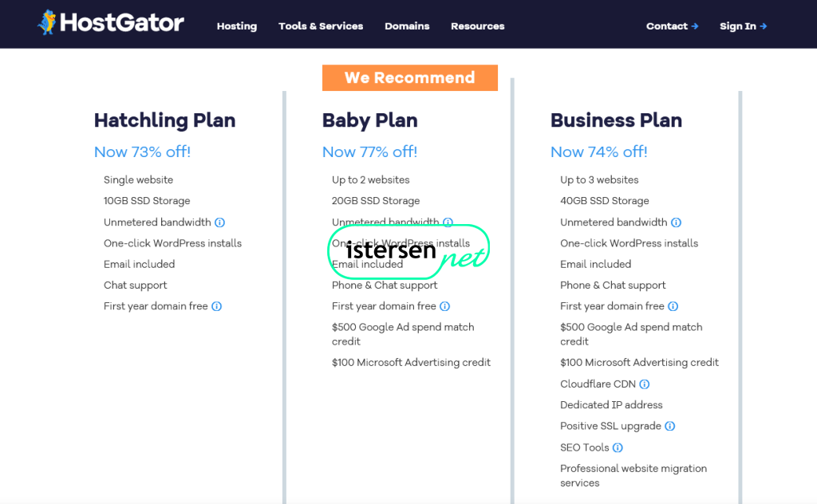Select the Hatchling Plan heading
The width and height of the screenshot is (817, 504).
click(164, 120)
